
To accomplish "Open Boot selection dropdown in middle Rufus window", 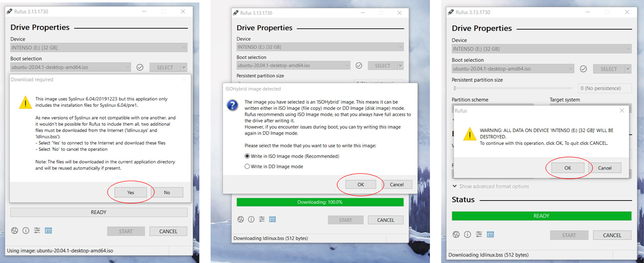I will tap(293, 65).
